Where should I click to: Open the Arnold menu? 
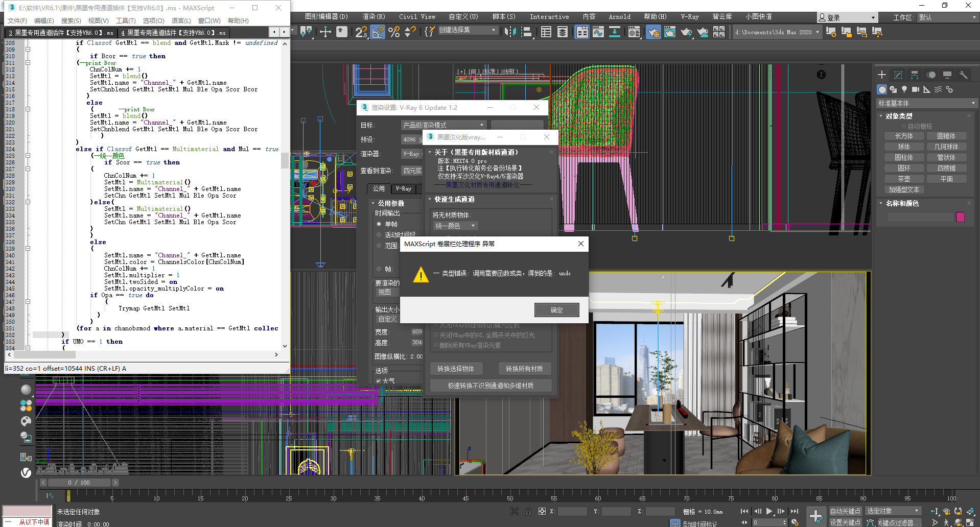619,17
